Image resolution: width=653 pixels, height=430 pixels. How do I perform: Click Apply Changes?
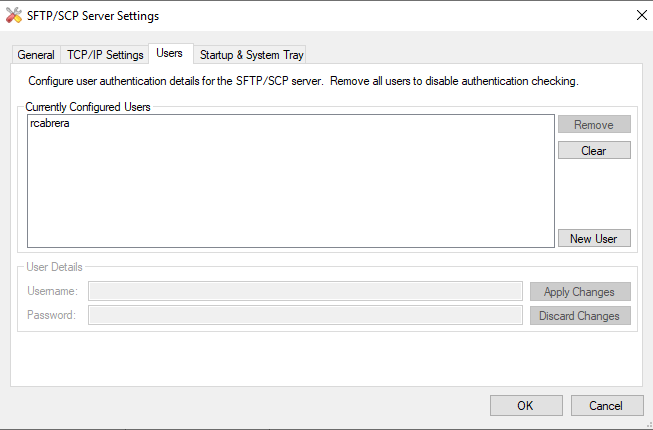(x=580, y=292)
